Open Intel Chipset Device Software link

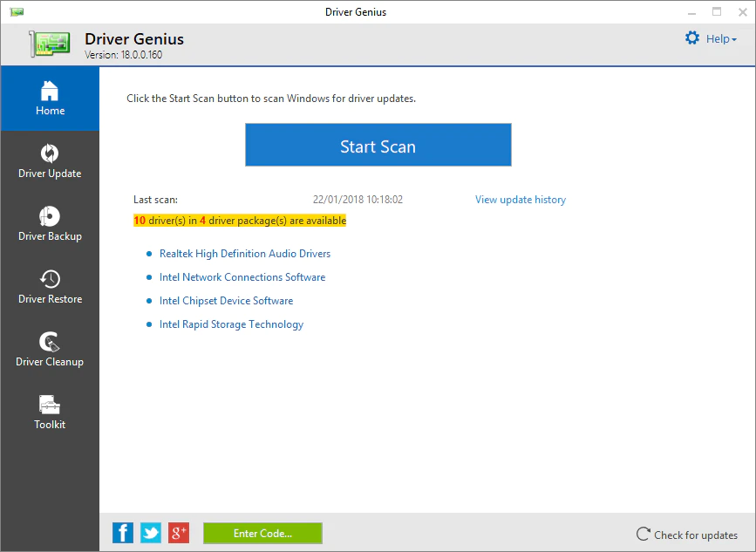click(x=226, y=301)
